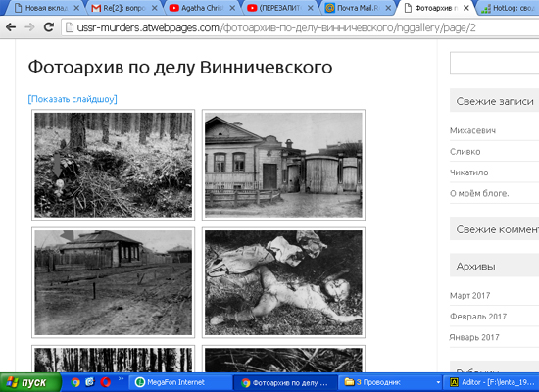
Task: Open the blue browser icon beside Chrome
Action: coord(90,382)
